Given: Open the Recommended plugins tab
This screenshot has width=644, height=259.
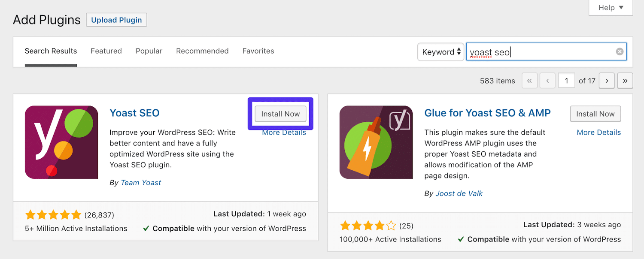Looking at the screenshot, I should tap(202, 51).
